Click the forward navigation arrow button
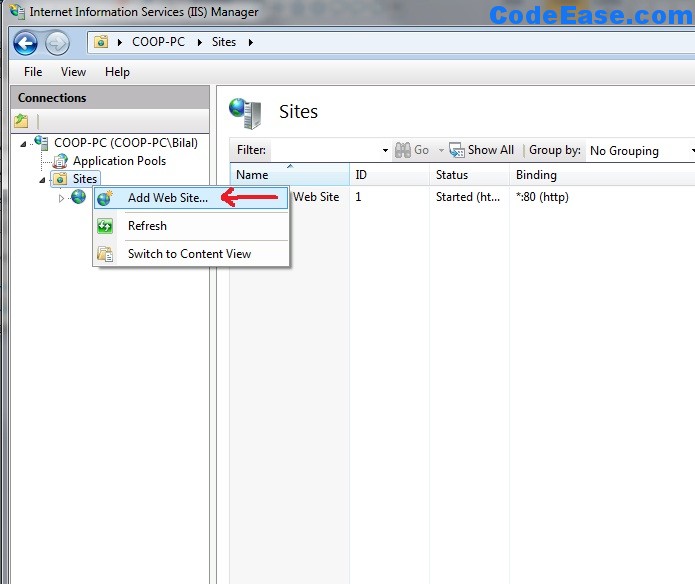Image resolution: width=695 pixels, height=584 pixels. coord(58,43)
